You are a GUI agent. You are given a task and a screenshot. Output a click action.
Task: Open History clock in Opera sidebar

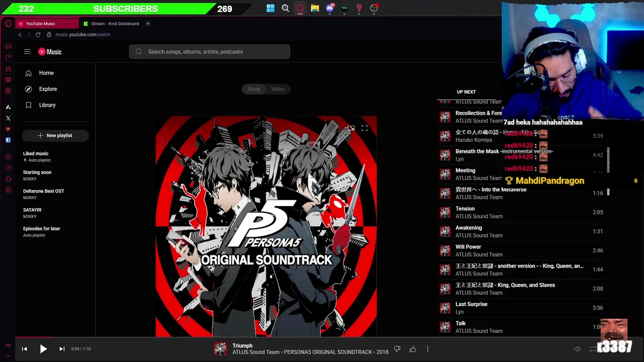tap(8, 168)
